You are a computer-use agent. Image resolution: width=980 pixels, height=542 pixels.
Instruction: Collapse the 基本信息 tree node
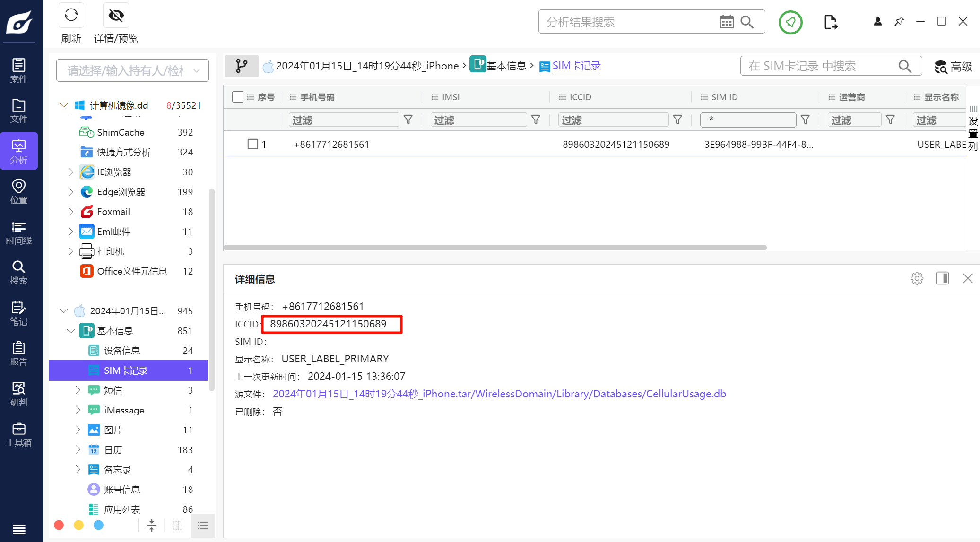pyautogui.click(x=70, y=331)
